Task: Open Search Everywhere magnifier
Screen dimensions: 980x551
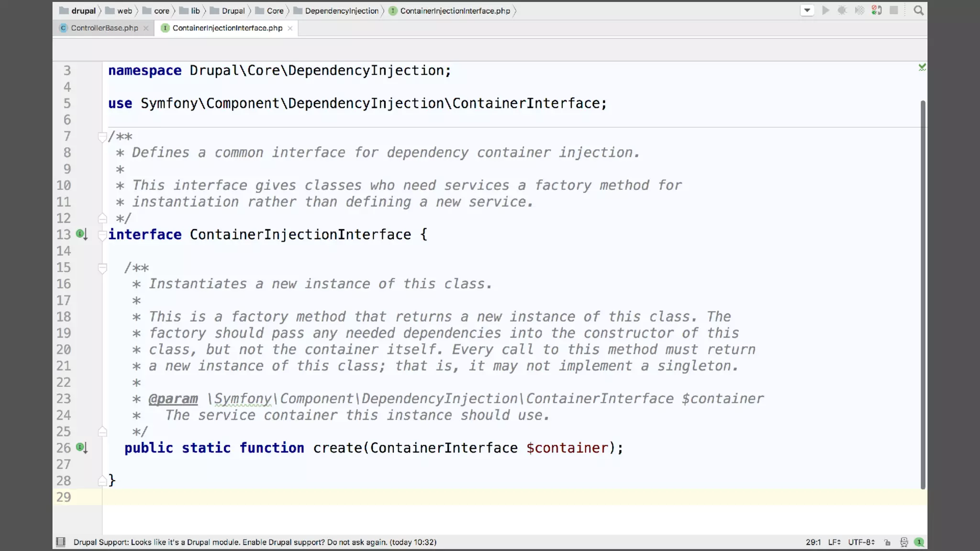Action: pos(918,11)
